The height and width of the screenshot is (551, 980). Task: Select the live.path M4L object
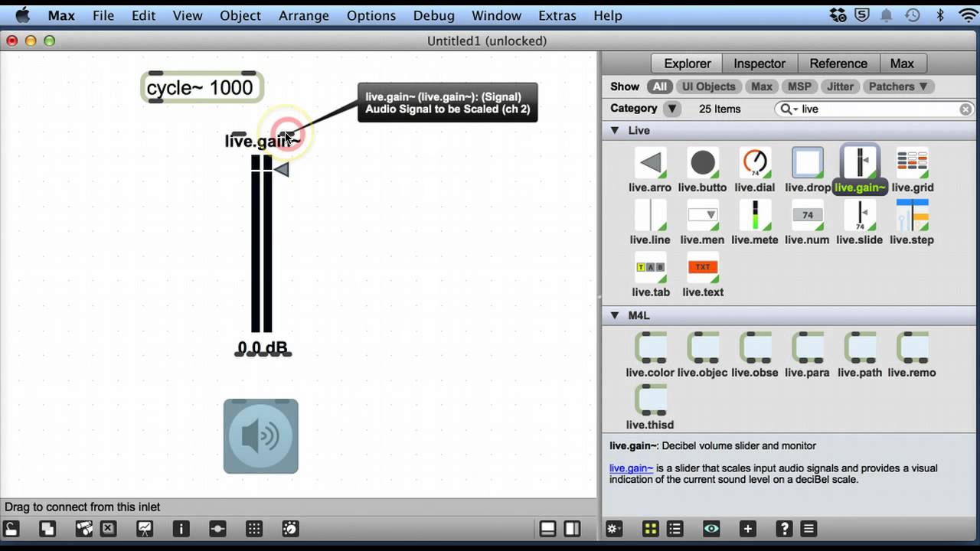point(860,347)
